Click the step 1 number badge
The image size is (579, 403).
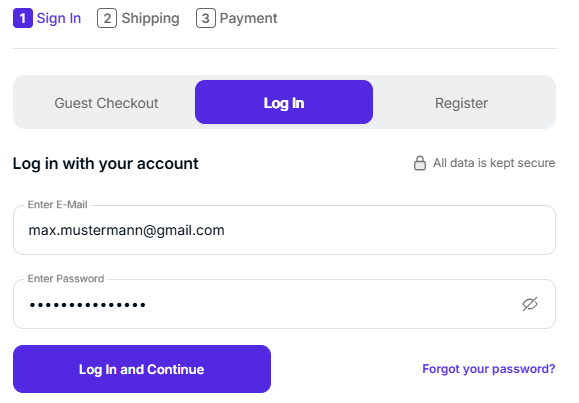tap(23, 18)
